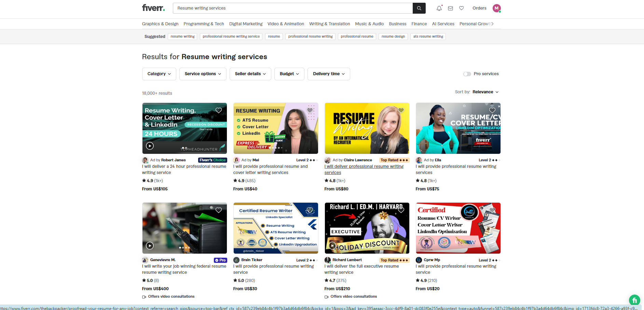
Task: Open Graphics & Design category
Action: click(160, 24)
